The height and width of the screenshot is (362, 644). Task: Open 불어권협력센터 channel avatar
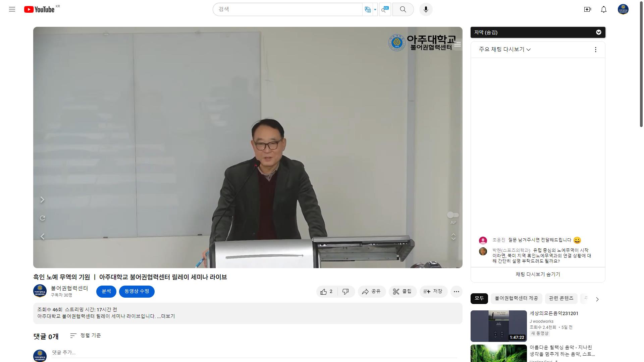click(x=40, y=291)
